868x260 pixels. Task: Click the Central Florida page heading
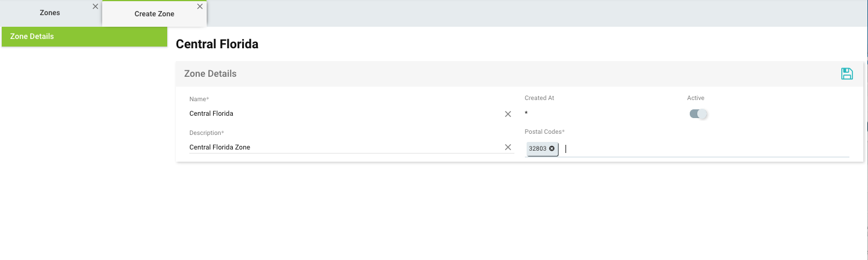click(x=217, y=44)
